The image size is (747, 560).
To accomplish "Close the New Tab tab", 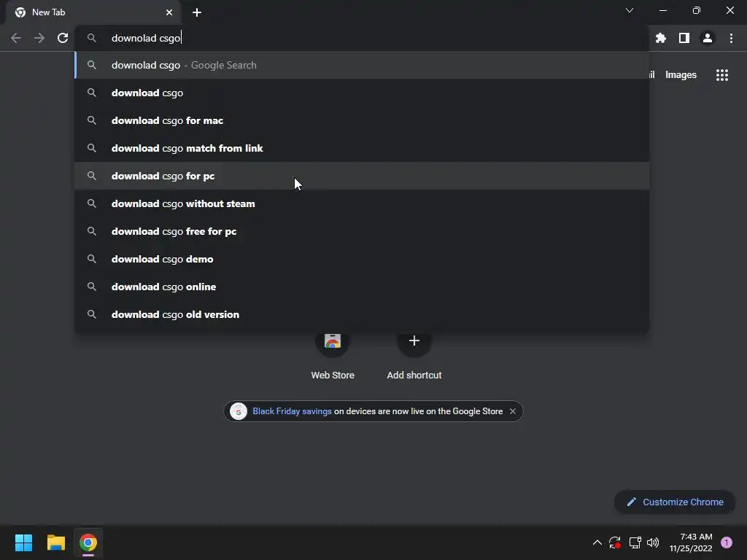I will click(169, 12).
